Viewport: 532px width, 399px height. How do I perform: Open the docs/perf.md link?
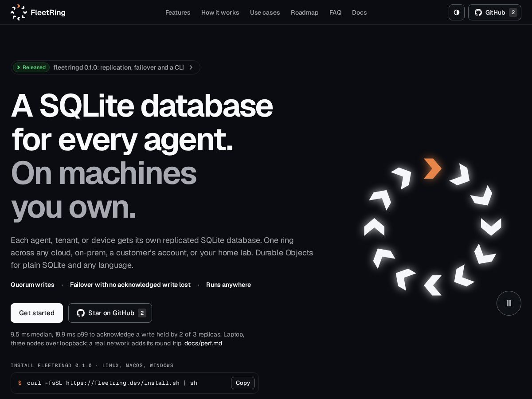point(203,343)
